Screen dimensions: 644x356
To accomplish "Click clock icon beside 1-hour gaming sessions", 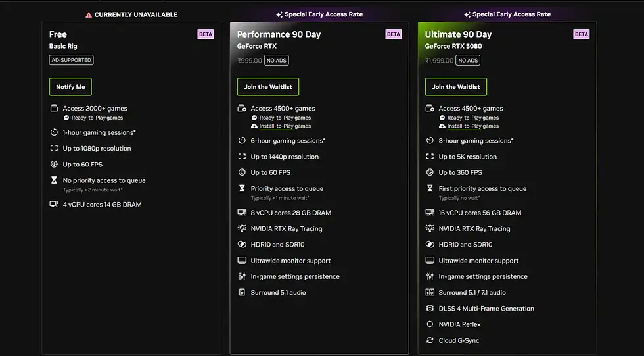I will (x=54, y=132).
